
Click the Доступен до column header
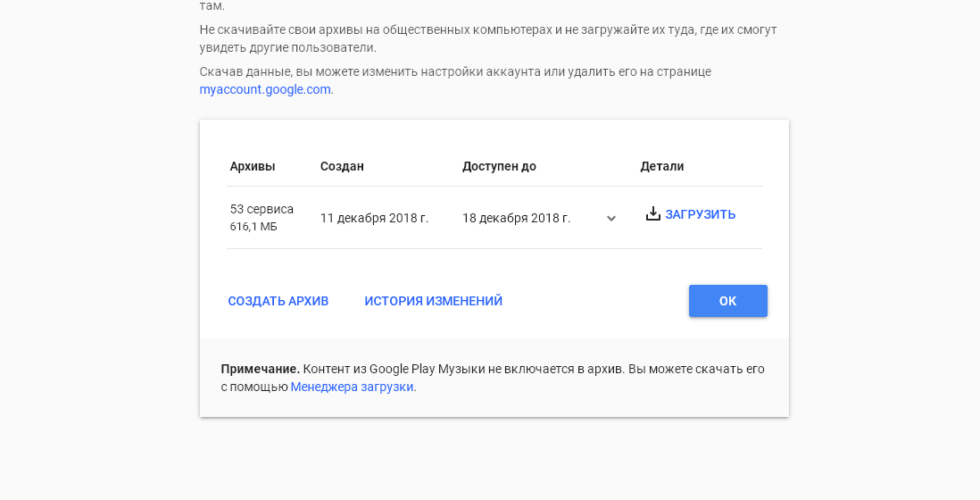[x=500, y=166]
